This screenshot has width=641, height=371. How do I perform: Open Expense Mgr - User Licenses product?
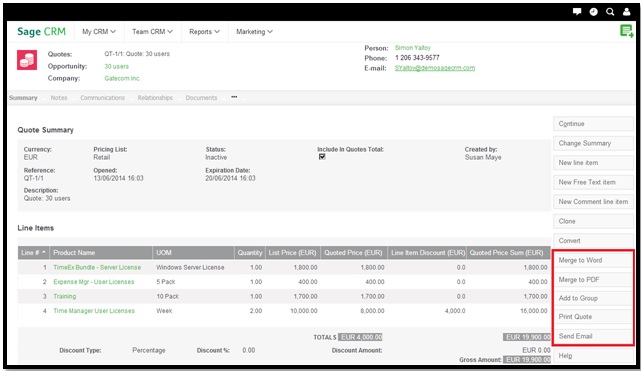(x=94, y=282)
